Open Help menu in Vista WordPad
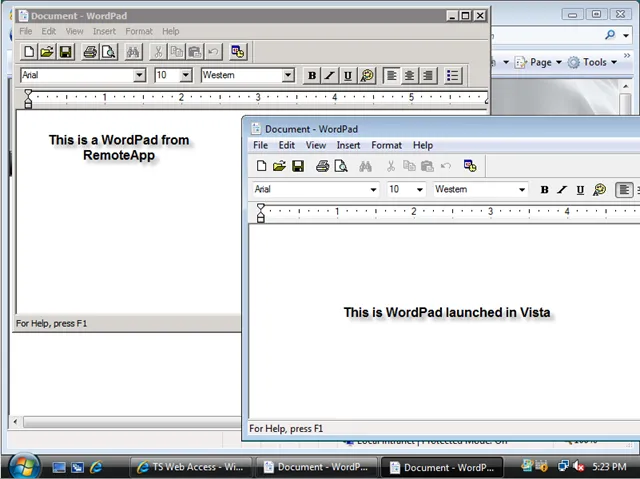Image resolution: width=640 pixels, height=479 pixels. click(423, 145)
